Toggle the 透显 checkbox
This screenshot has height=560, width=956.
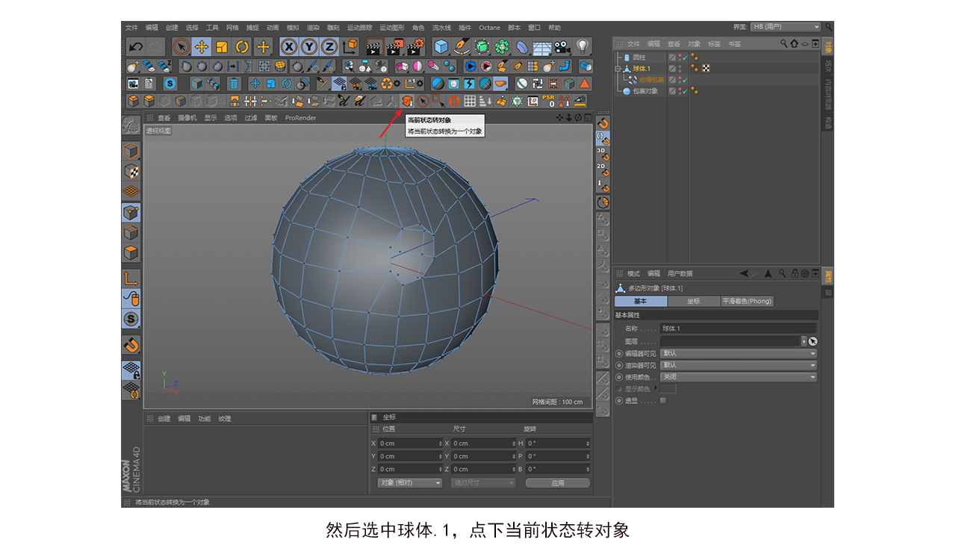point(662,400)
